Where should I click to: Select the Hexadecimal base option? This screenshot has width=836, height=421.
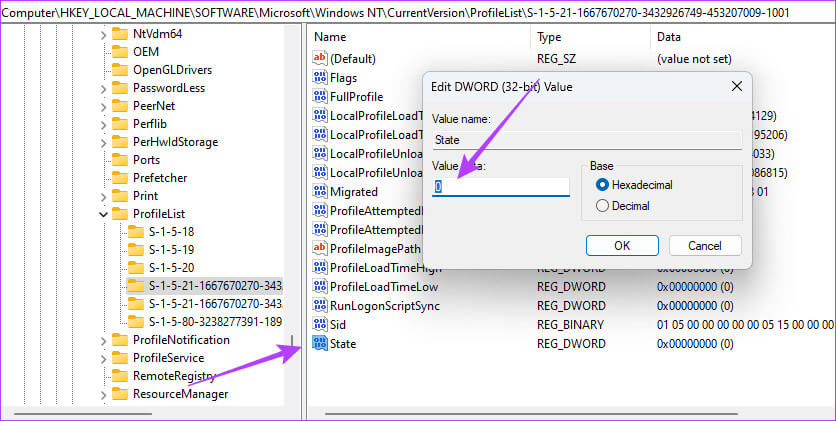tap(634, 185)
